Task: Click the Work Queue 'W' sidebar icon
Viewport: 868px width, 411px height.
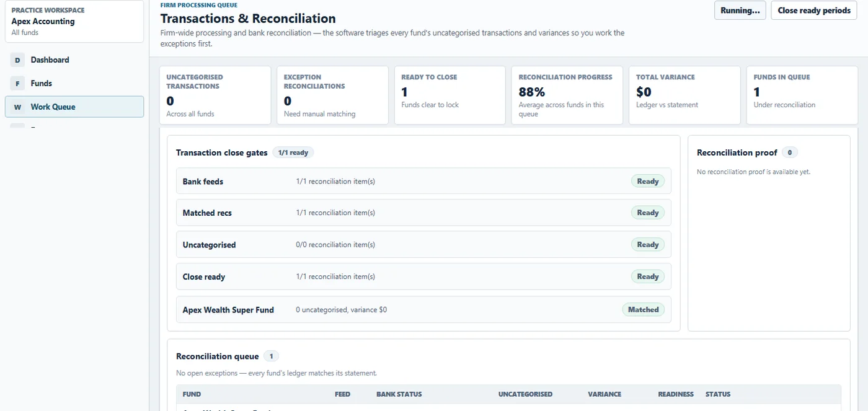Action: pyautogui.click(x=17, y=107)
